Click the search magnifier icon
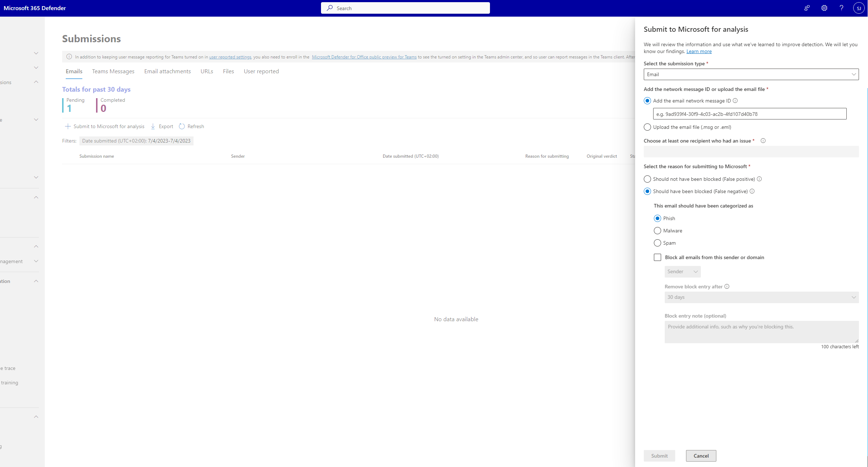The width and height of the screenshot is (868, 467). pyautogui.click(x=330, y=8)
